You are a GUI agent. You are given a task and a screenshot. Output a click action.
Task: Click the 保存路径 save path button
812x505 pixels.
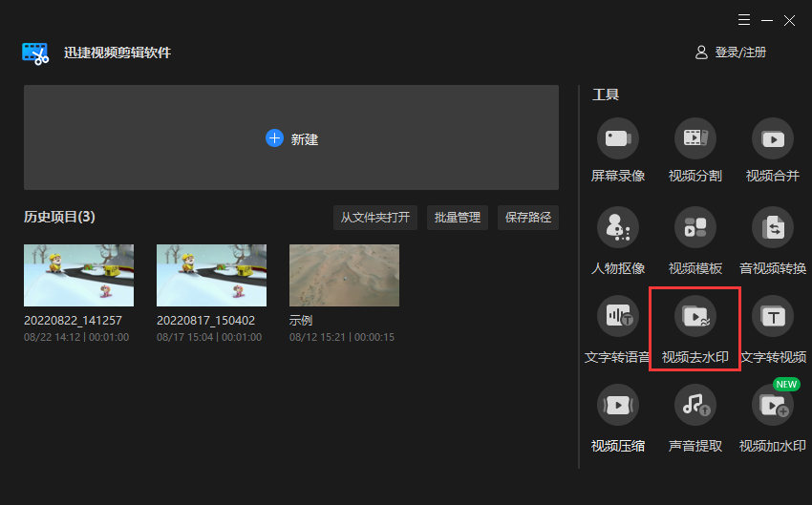(527, 218)
